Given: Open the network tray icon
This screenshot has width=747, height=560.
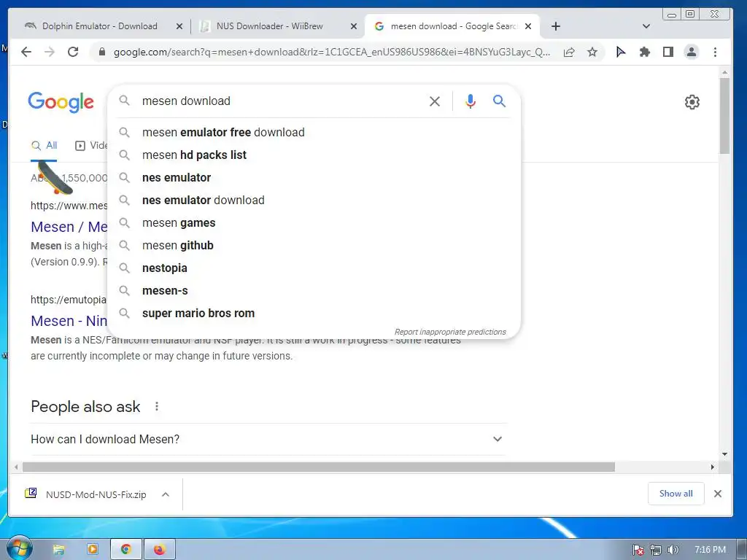Looking at the screenshot, I should pyautogui.click(x=656, y=550).
